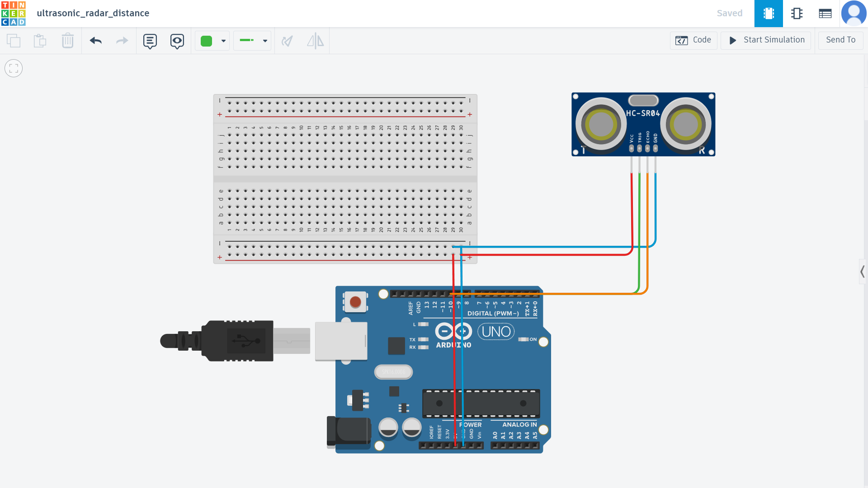Image resolution: width=868 pixels, height=488 pixels.
Task: Click the green wire color swatch
Action: pos(207,41)
